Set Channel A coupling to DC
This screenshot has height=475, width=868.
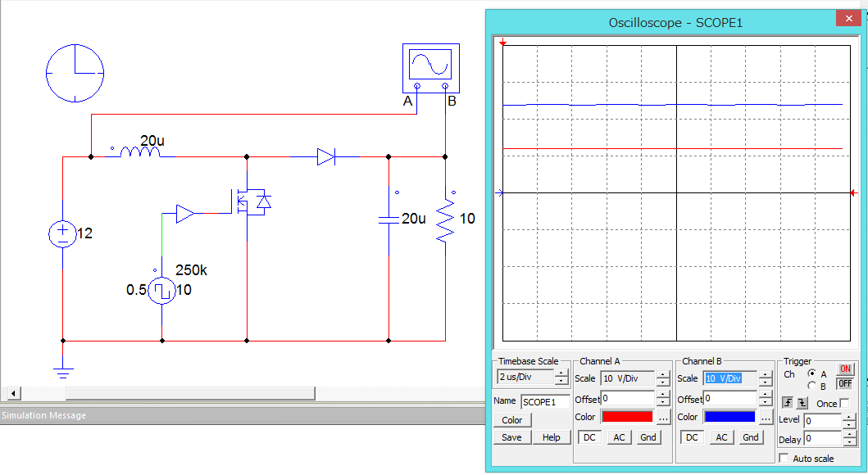[x=589, y=437]
